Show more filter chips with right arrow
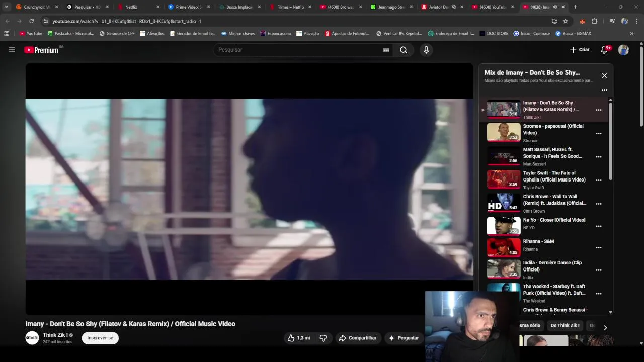 point(605,327)
